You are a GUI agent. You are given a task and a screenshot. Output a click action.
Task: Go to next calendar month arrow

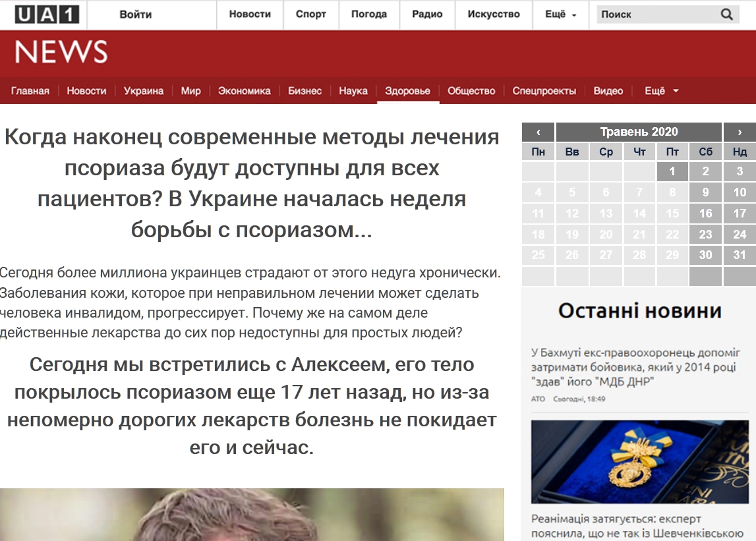pos(740,132)
